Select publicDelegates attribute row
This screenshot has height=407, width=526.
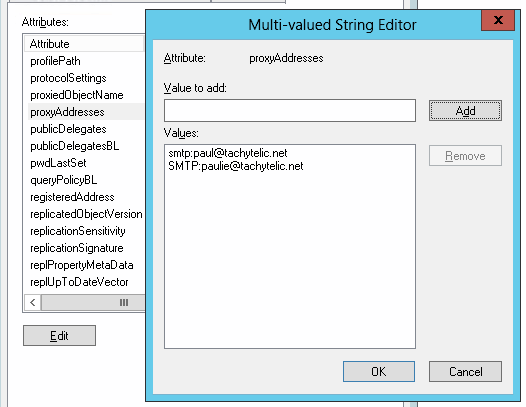tap(85, 129)
